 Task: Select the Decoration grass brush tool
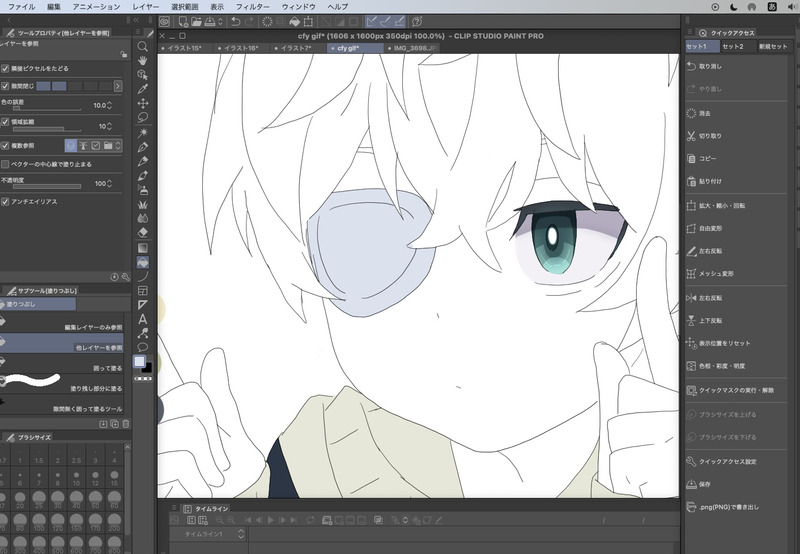coord(143,204)
